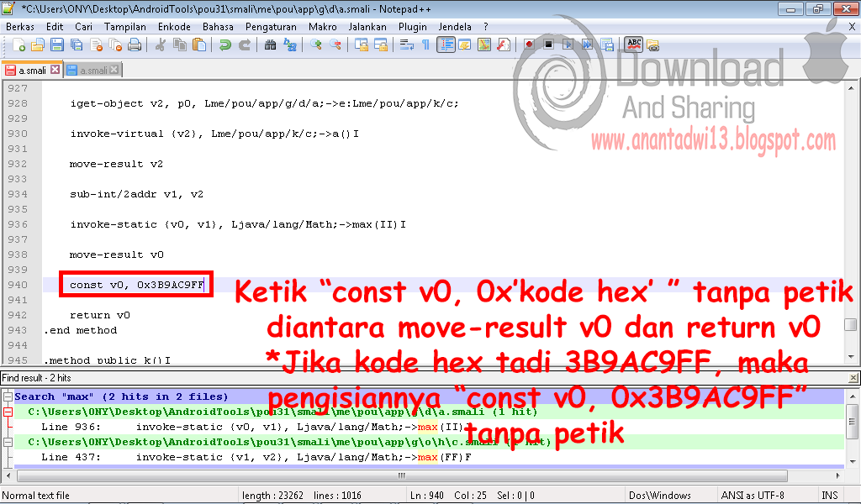Open the user-defined language dialog icon
The image size is (861, 504).
click(464, 45)
